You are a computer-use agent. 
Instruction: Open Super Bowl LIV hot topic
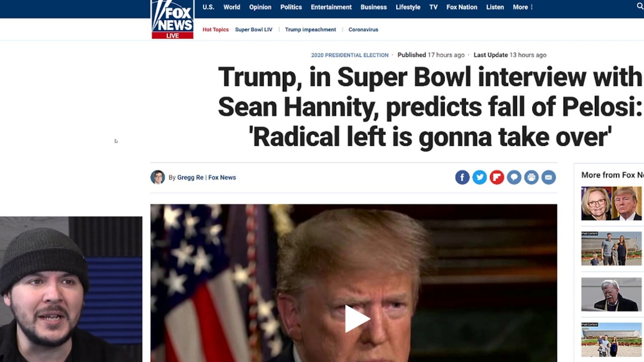pos(254,30)
